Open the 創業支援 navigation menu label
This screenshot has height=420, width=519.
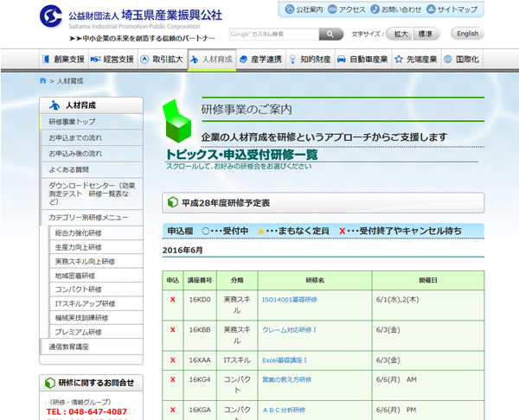tap(69, 60)
